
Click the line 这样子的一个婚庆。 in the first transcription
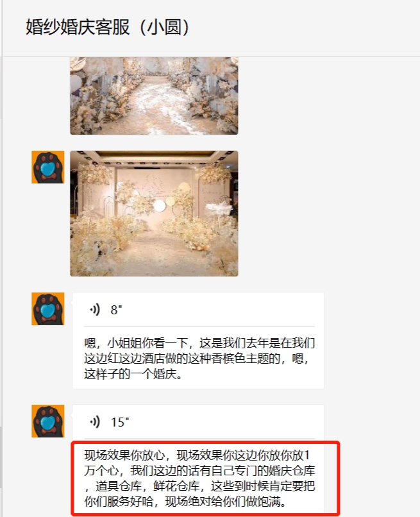pyautogui.click(x=133, y=374)
